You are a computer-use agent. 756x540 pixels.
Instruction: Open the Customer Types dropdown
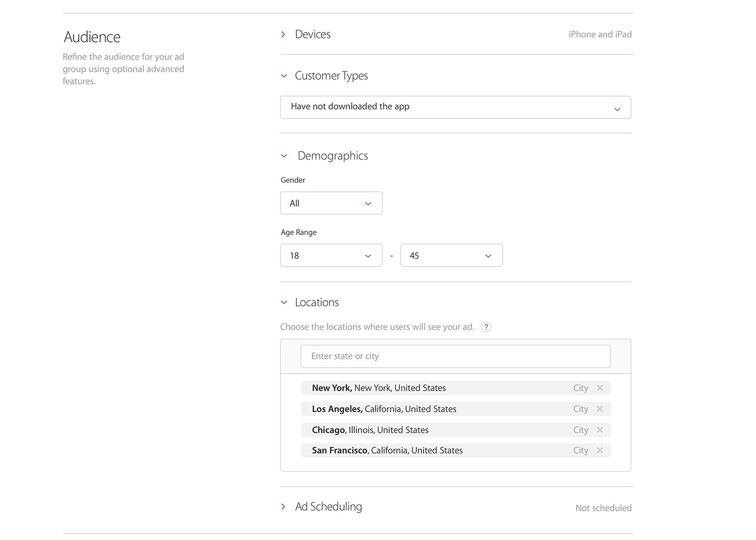tap(455, 107)
